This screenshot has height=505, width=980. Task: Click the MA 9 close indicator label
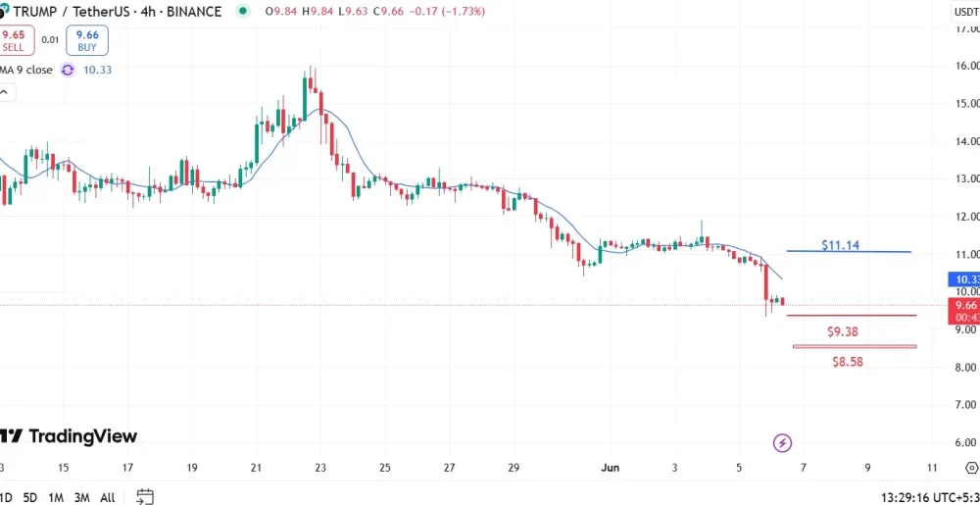click(x=26, y=70)
